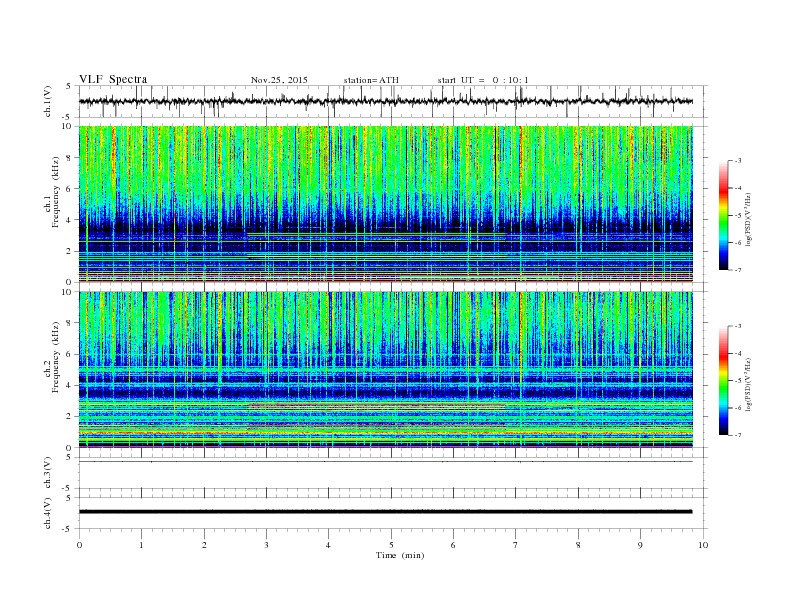Click the "VLF Spectra" plot title

113,79
